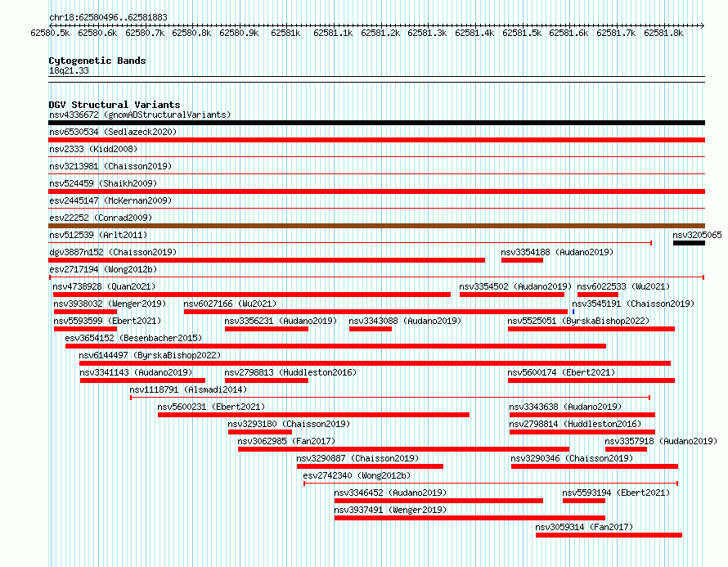Click the 18q21.33 band label

[x=69, y=70]
